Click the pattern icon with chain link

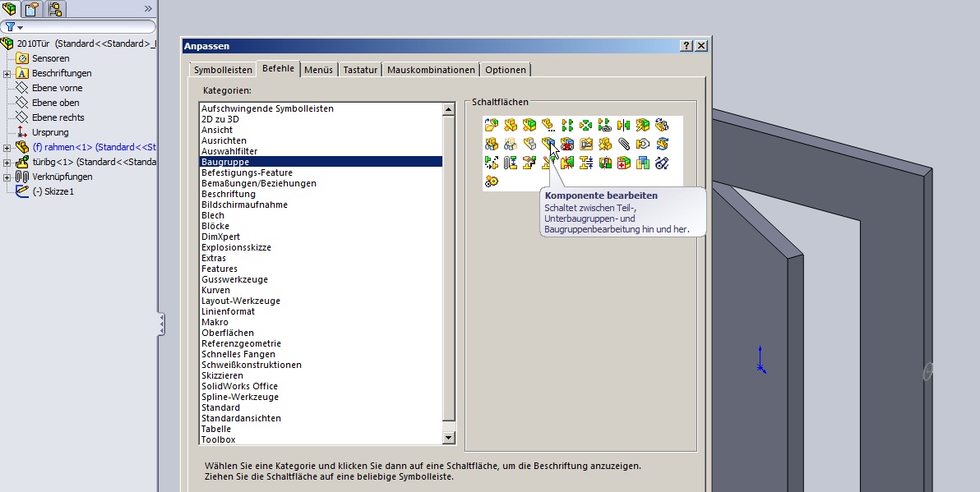click(x=605, y=126)
